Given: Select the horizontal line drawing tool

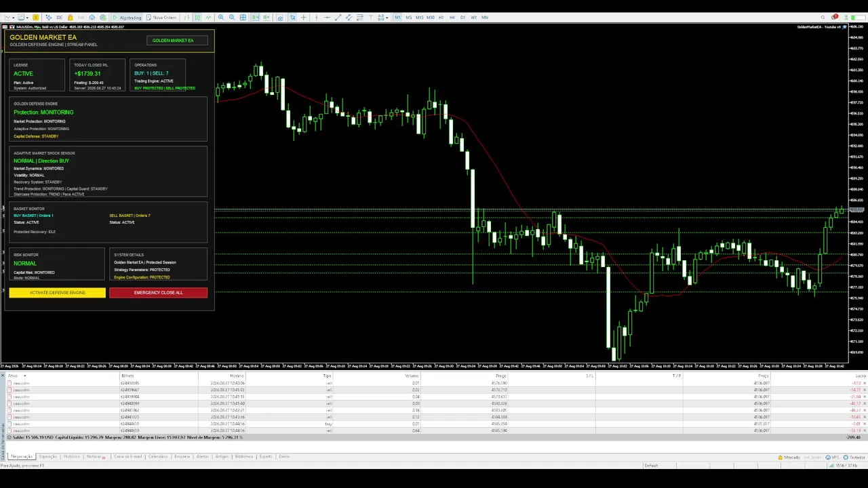Looking at the screenshot, I should [x=327, y=17].
